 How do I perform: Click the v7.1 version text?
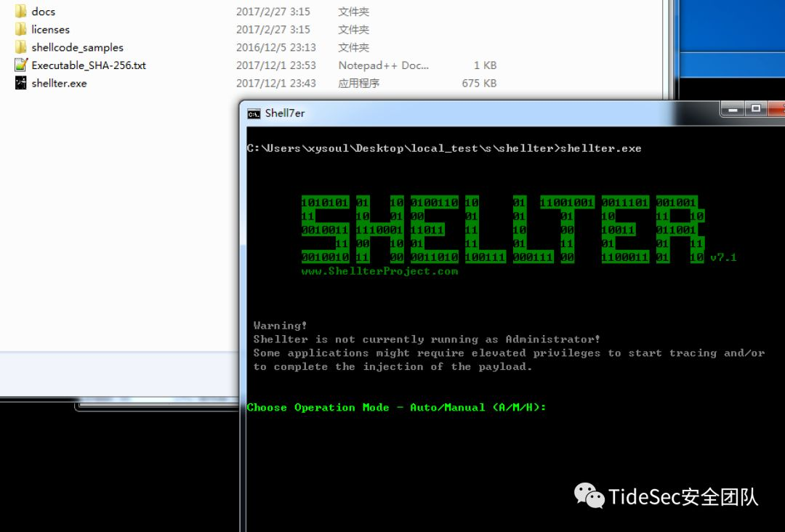(x=723, y=257)
